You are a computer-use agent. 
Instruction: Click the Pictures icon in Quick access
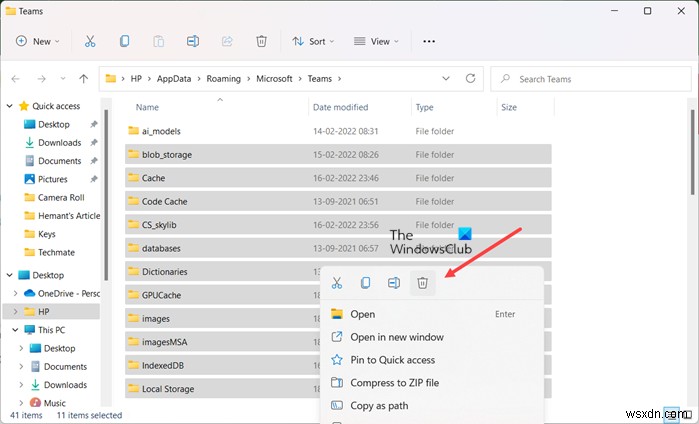coord(29,179)
